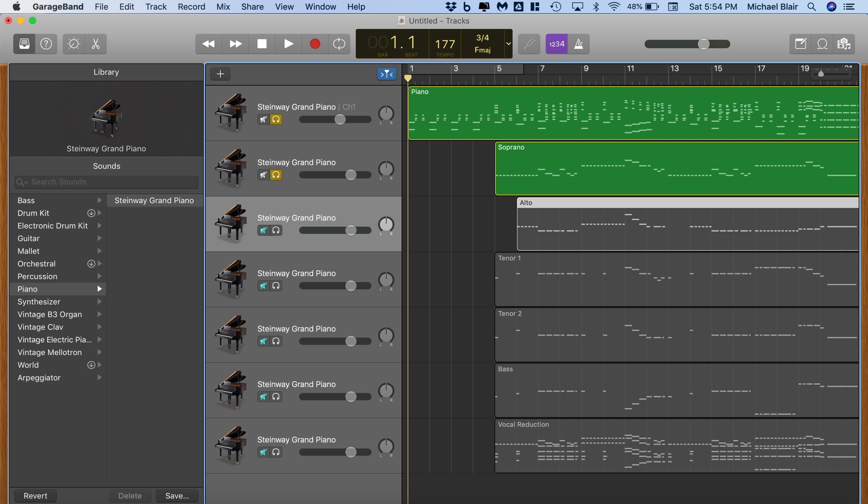Toggle mute on the third Steinway track
Viewport: 868px width, 504px height.
click(262, 230)
